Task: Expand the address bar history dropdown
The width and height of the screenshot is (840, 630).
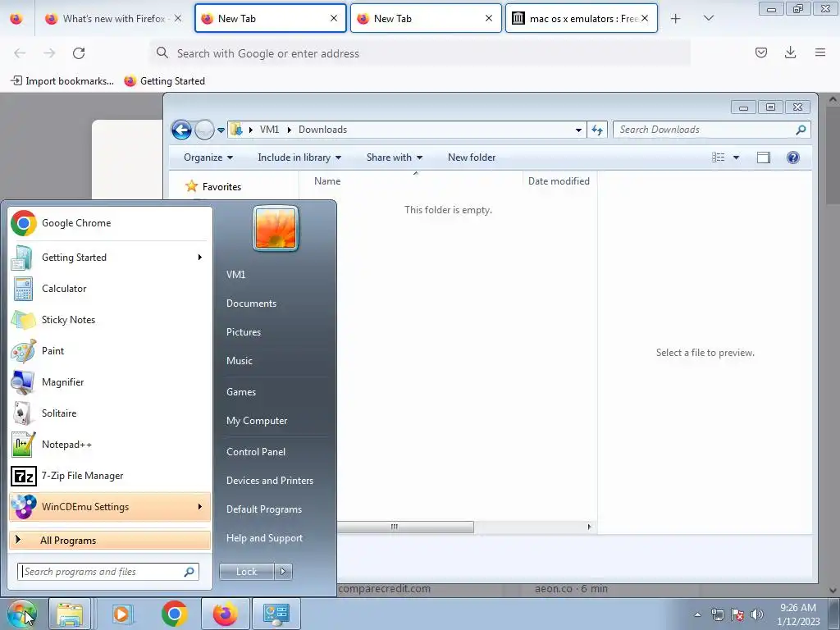Action: pos(578,130)
